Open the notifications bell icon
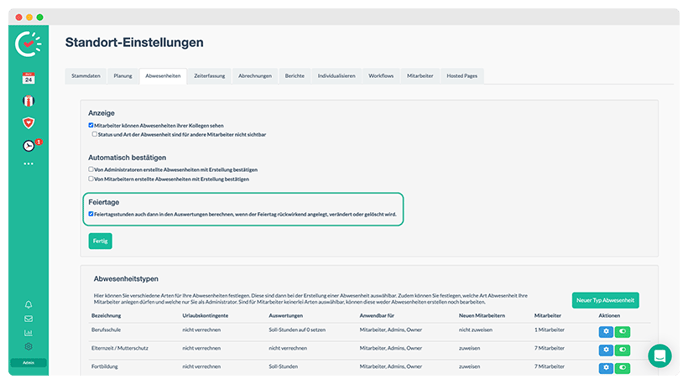Screen dimensions: 688x384 coord(29,305)
